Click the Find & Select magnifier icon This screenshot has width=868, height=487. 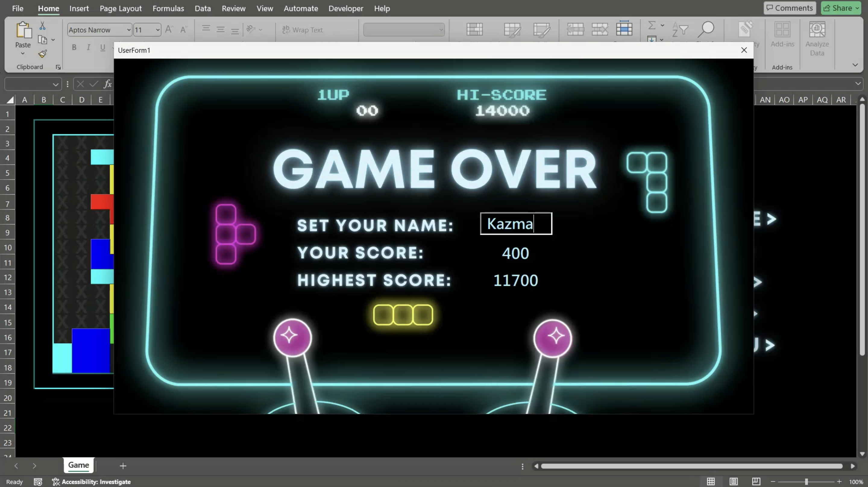pos(706,29)
